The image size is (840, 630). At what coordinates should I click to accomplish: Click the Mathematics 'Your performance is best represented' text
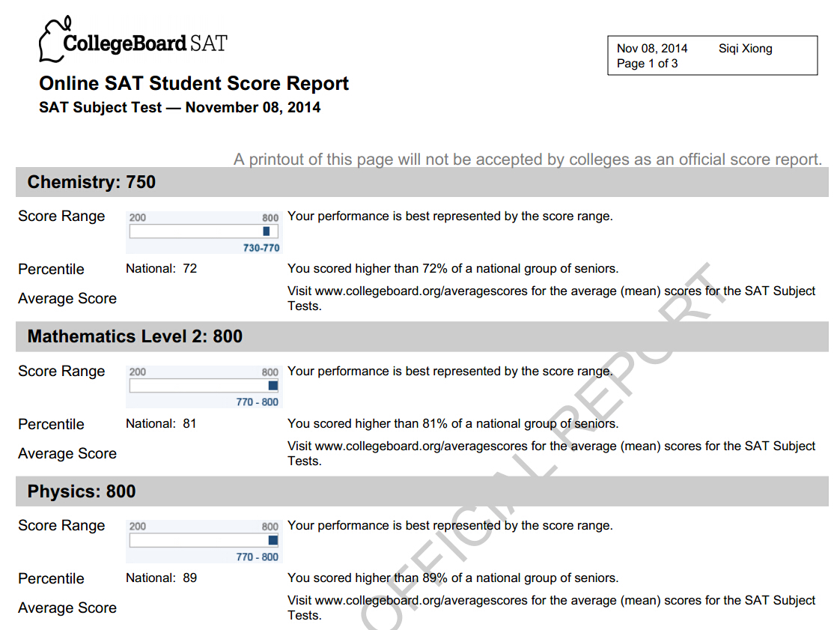pyautogui.click(x=450, y=371)
